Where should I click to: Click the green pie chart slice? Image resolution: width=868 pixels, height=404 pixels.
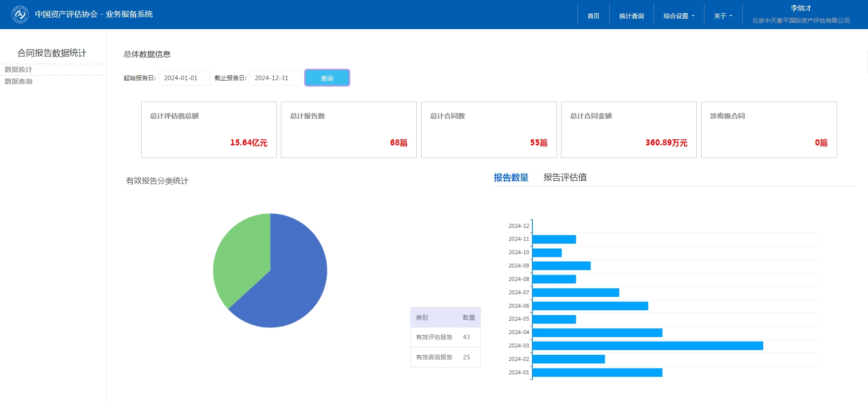[x=239, y=260]
